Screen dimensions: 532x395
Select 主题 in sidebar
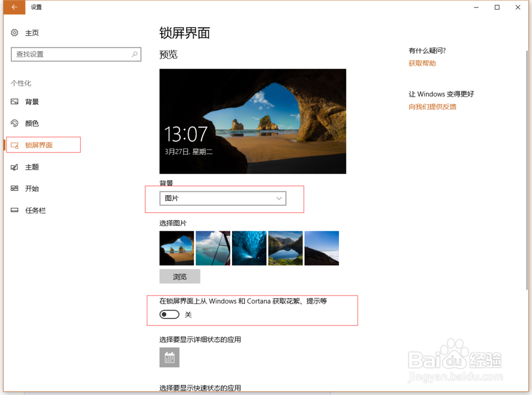pos(32,167)
